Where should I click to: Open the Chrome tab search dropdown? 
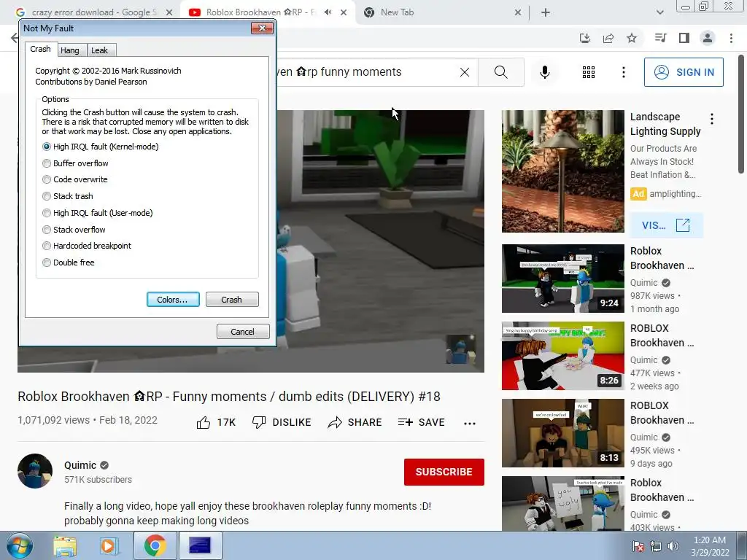click(x=659, y=12)
